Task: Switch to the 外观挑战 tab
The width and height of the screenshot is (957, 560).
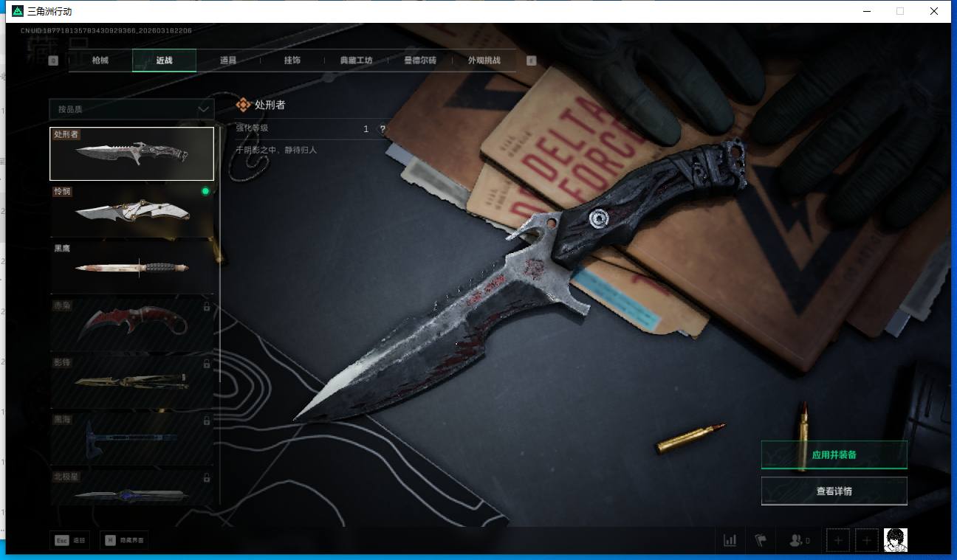Action: (x=484, y=61)
